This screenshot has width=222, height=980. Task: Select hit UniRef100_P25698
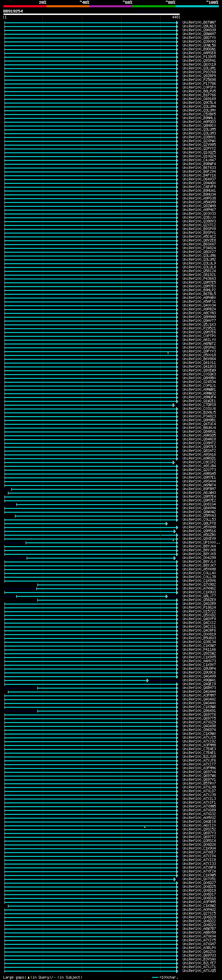tap(199, 80)
